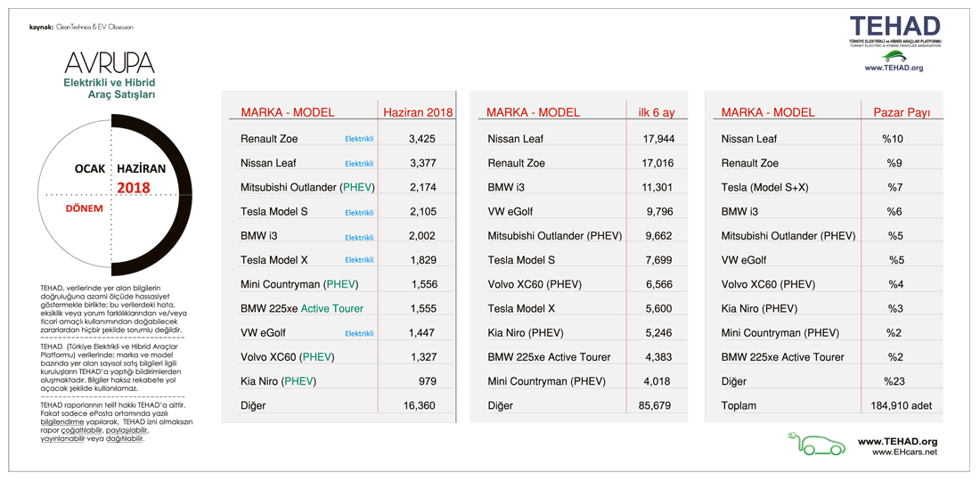Click the Elektrikli tag beside VW eGolf
980x481 pixels.
coord(359,333)
